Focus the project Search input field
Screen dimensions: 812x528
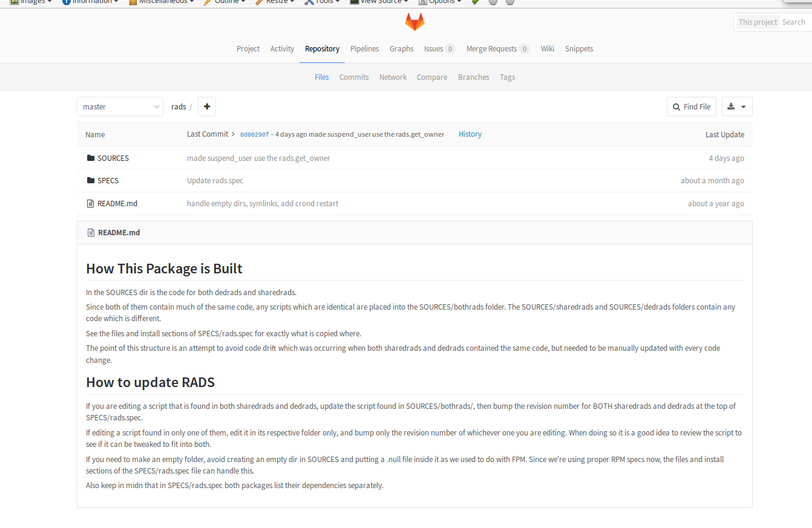tap(795, 22)
